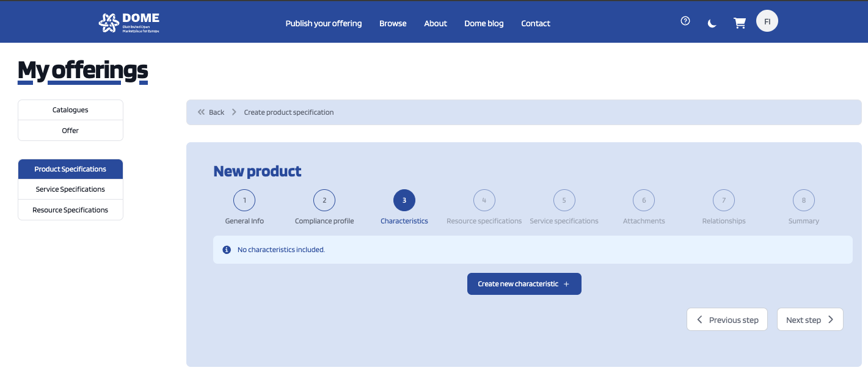
Task: Jump to step 8 Summary
Action: 803,200
